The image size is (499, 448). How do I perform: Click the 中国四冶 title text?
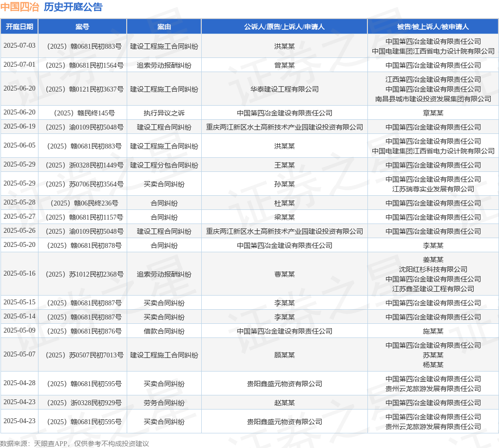(x=19, y=7)
